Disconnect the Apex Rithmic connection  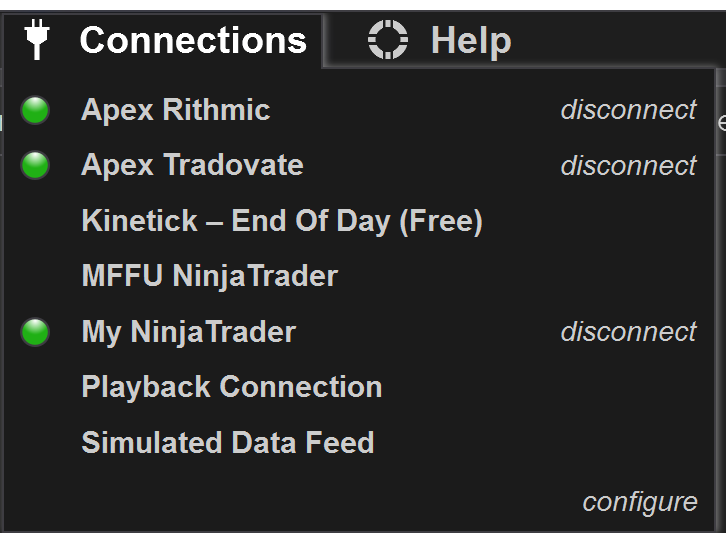[x=628, y=110]
